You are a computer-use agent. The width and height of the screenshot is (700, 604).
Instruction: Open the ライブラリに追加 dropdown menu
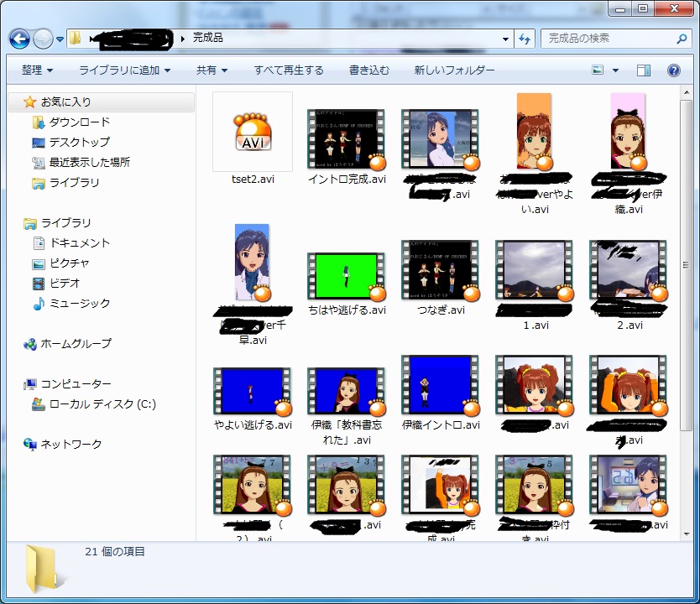tap(124, 70)
